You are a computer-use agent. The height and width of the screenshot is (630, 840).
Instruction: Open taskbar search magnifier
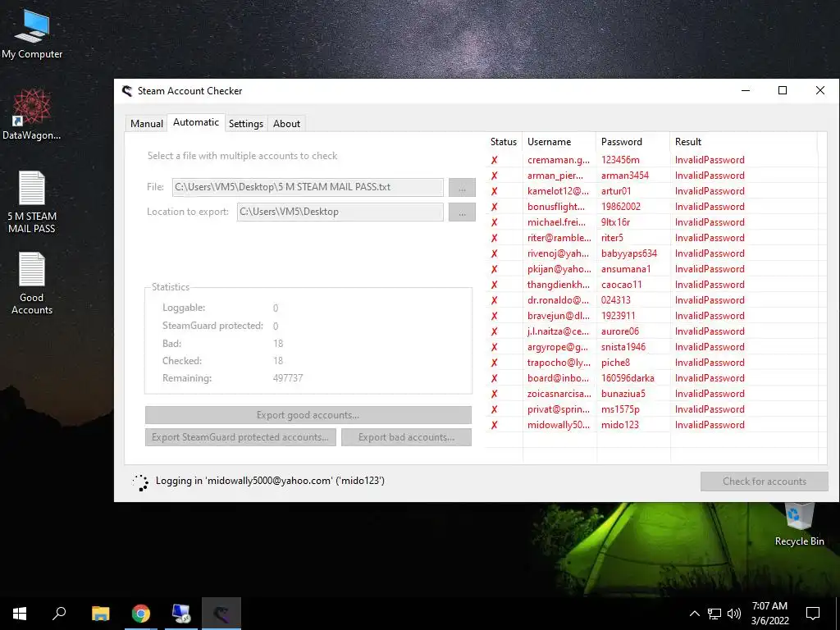click(x=59, y=614)
